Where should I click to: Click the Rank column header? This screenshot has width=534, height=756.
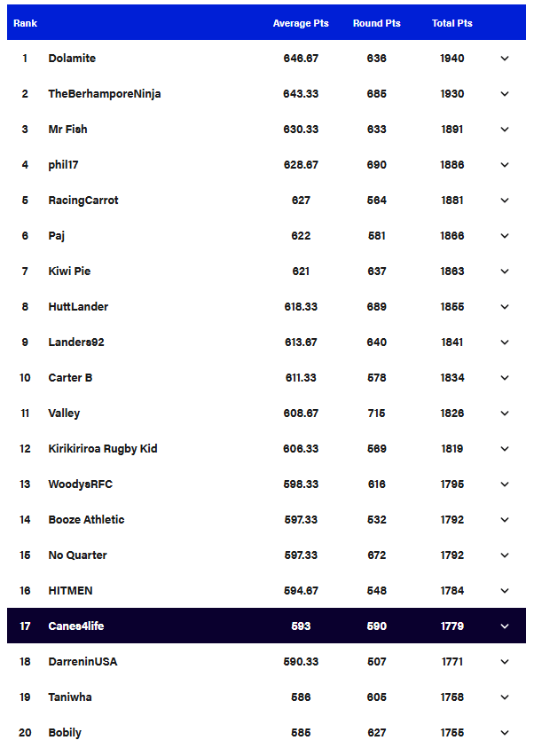[x=25, y=23]
